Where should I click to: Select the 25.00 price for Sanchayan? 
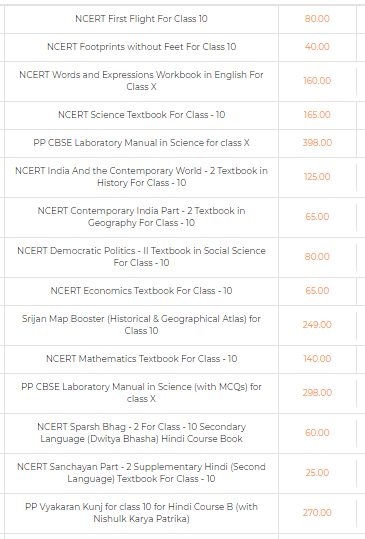pos(317,473)
